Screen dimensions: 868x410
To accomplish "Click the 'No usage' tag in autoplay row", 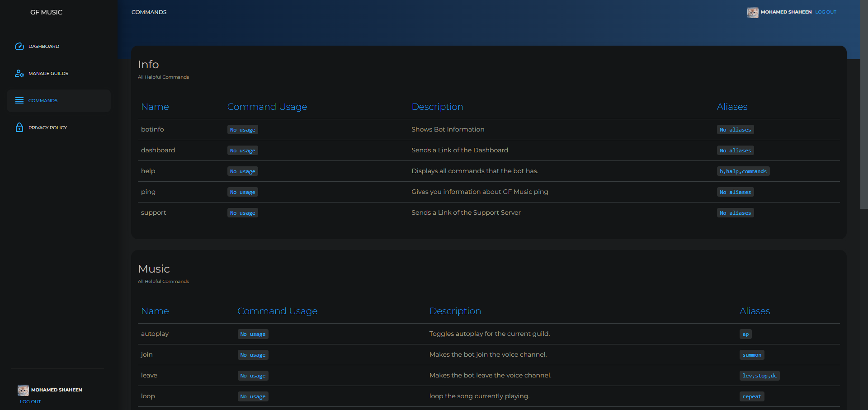I will [253, 334].
